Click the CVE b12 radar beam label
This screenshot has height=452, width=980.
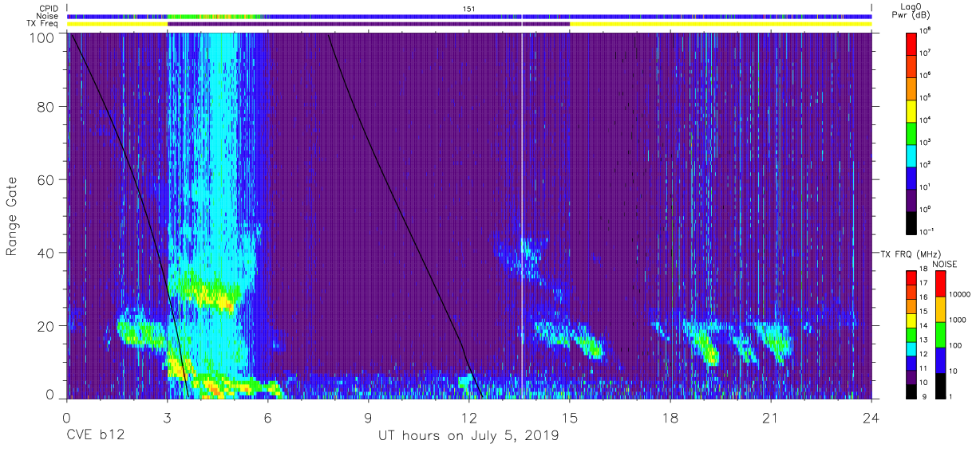click(95, 436)
